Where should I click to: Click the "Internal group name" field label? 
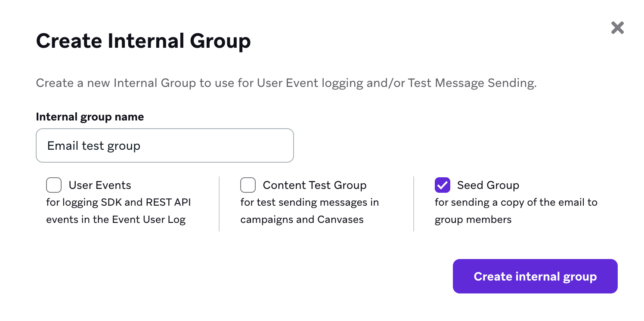[90, 117]
